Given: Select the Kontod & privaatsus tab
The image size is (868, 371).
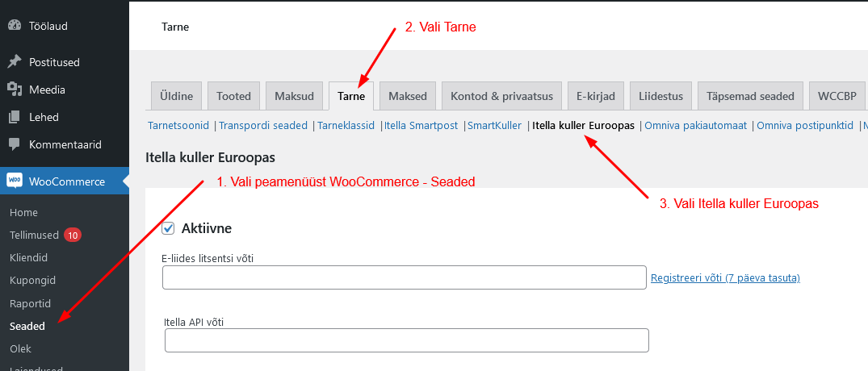Looking at the screenshot, I should pos(501,96).
